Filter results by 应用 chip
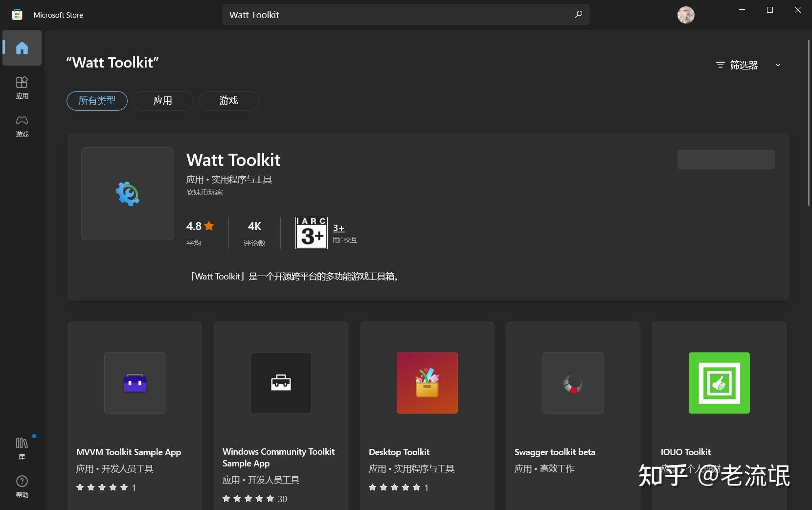The height and width of the screenshot is (510, 812). pos(163,101)
